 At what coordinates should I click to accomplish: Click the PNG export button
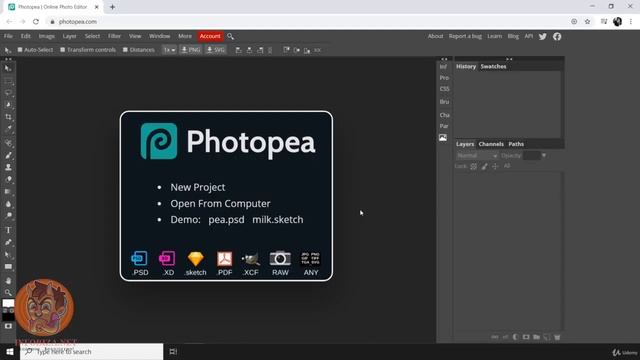191,50
